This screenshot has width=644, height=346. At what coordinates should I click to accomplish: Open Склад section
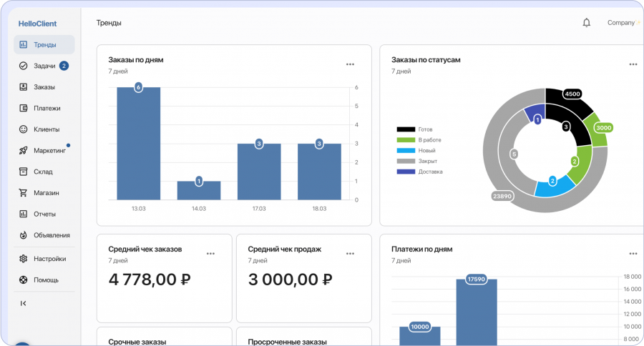click(44, 172)
